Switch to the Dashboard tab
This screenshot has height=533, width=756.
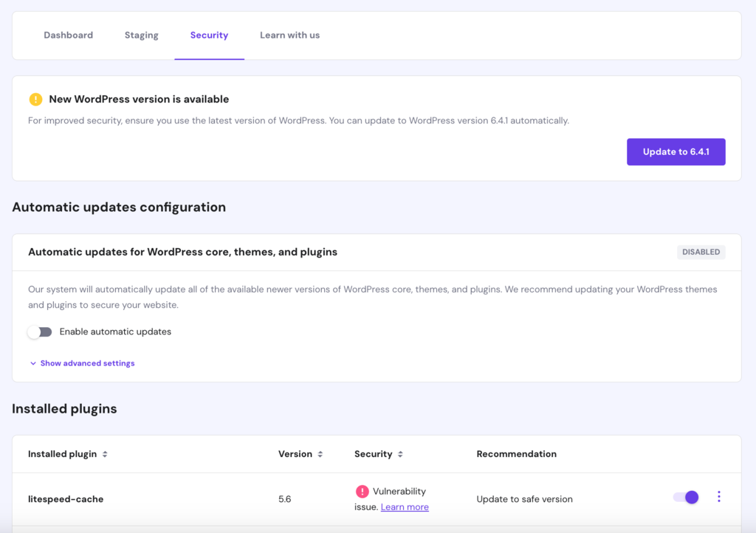click(x=68, y=35)
